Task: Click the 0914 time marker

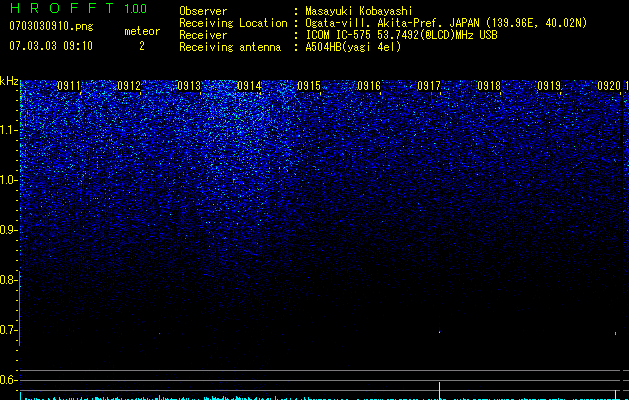Action: pyautogui.click(x=249, y=86)
